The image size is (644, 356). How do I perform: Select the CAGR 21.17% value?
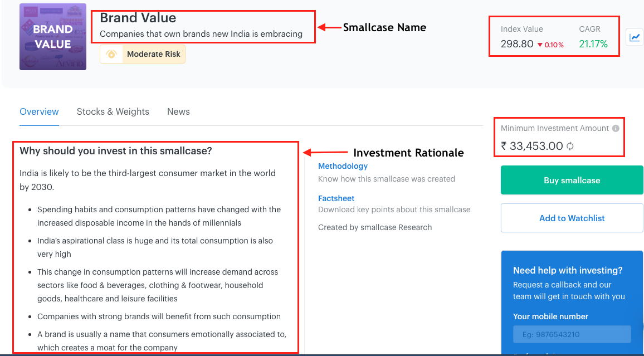pyautogui.click(x=593, y=44)
